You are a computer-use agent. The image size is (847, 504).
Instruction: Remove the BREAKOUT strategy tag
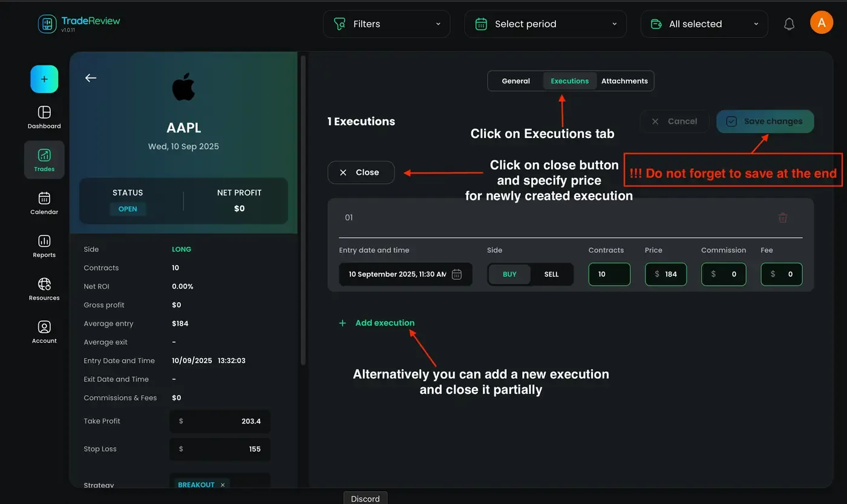click(223, 485)
